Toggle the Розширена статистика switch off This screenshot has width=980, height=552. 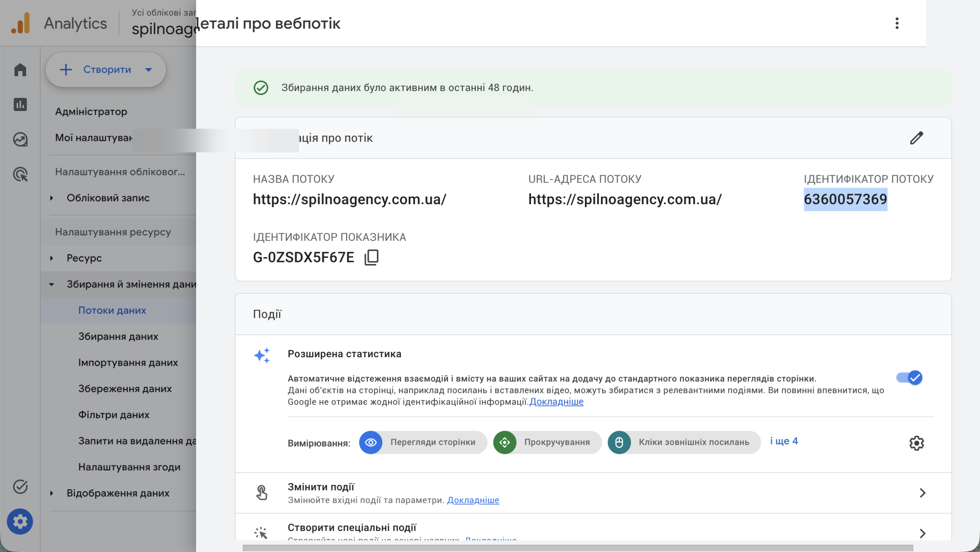coord(909,378)
